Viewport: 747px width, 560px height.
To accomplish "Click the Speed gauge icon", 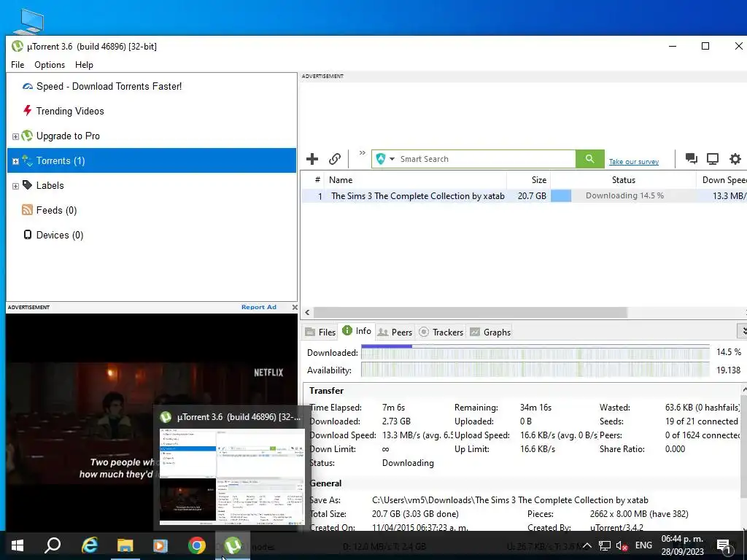I will 28,87.
